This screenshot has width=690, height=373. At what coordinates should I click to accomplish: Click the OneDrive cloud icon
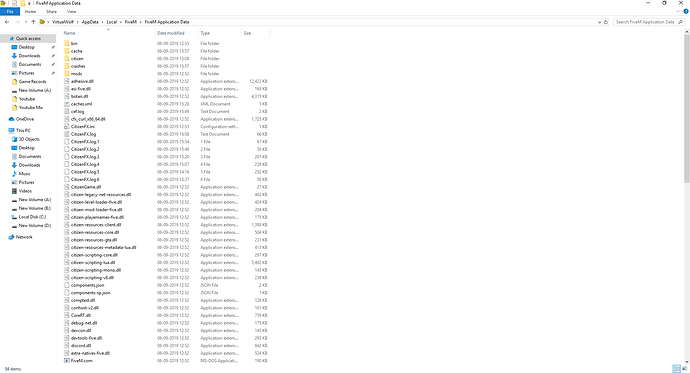11,119
